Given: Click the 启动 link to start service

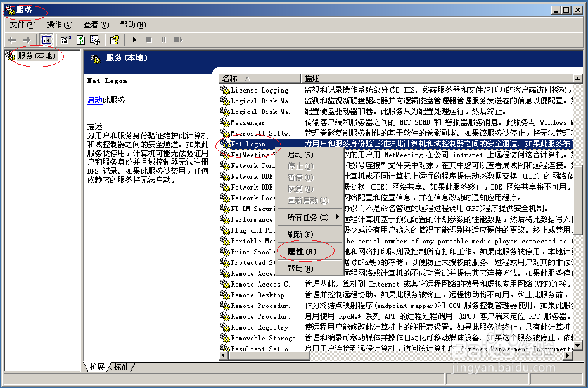Looking at the screenshot, I should pos(95,100).
